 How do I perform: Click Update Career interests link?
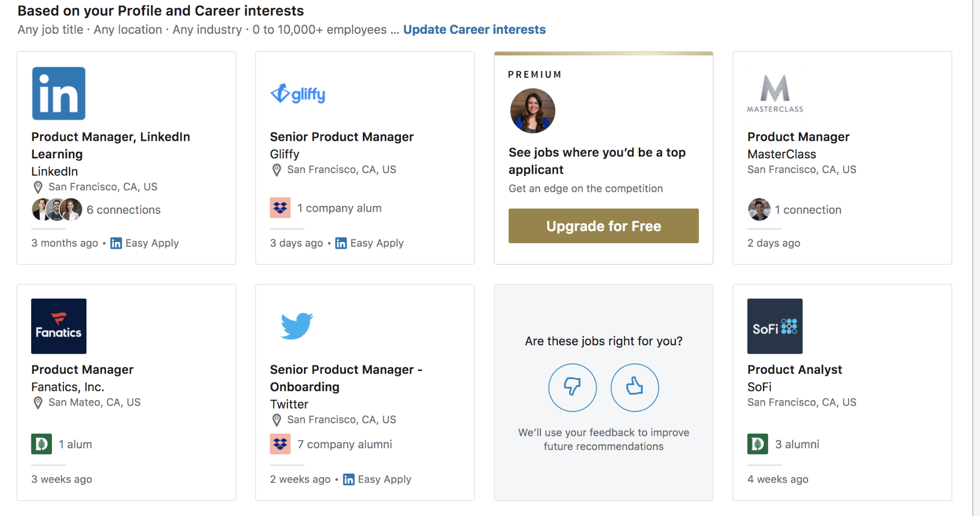474,29
